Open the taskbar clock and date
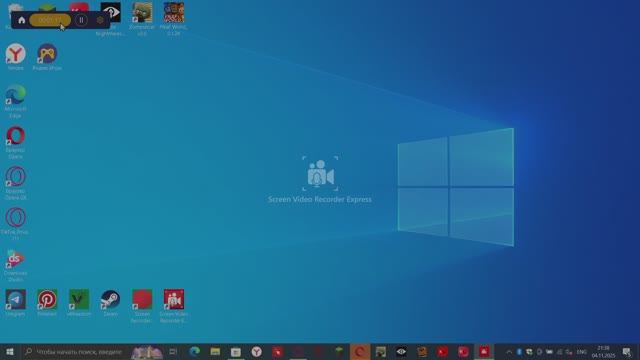 click(x=603, y=352)
